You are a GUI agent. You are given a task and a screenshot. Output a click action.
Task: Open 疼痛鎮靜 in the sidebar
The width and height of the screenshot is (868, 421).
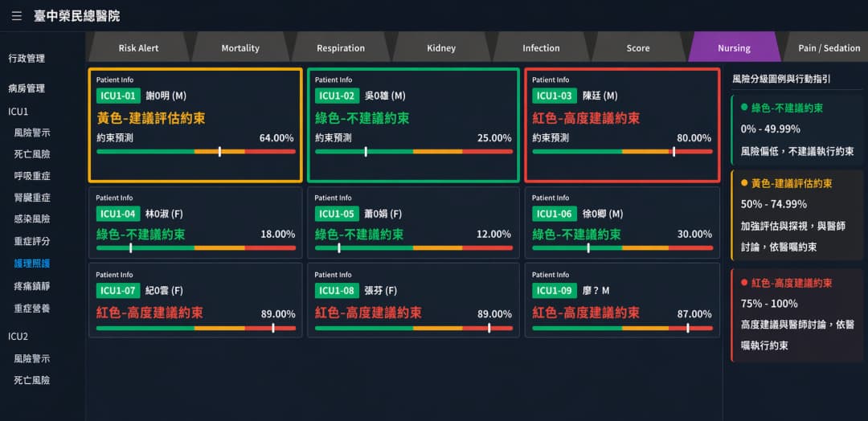point(32,286)
